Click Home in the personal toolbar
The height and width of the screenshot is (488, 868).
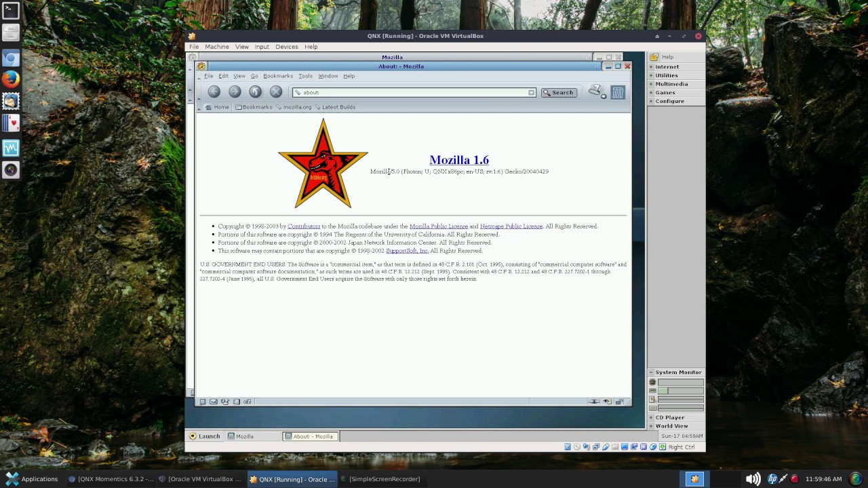pyautogui.click(x=217, y=107)
